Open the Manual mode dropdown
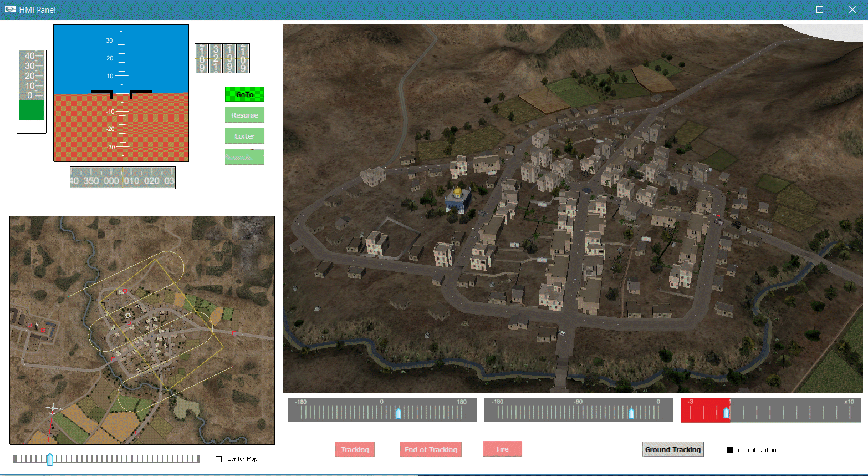Image resolution: width=868 pixels, height=476 pixels. (244, 157)
